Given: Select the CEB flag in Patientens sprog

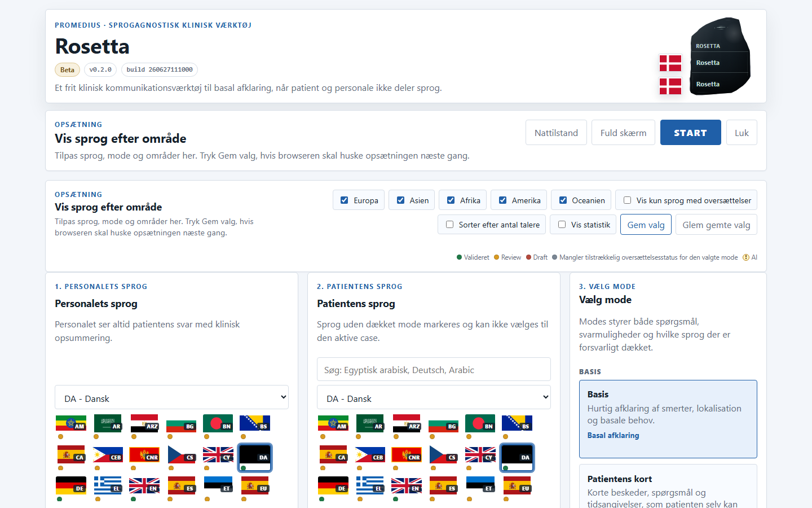Looking at the screenshot, I should point(370,454).
